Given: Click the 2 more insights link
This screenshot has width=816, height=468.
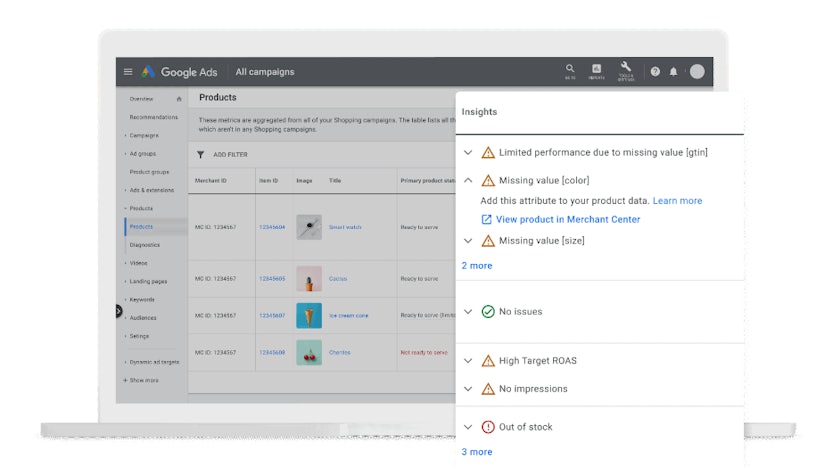Looking at the screenshot, I should point(477,266).
